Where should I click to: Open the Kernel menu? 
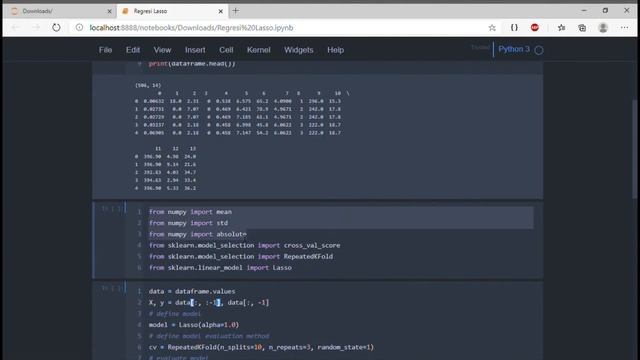(258, 50)
